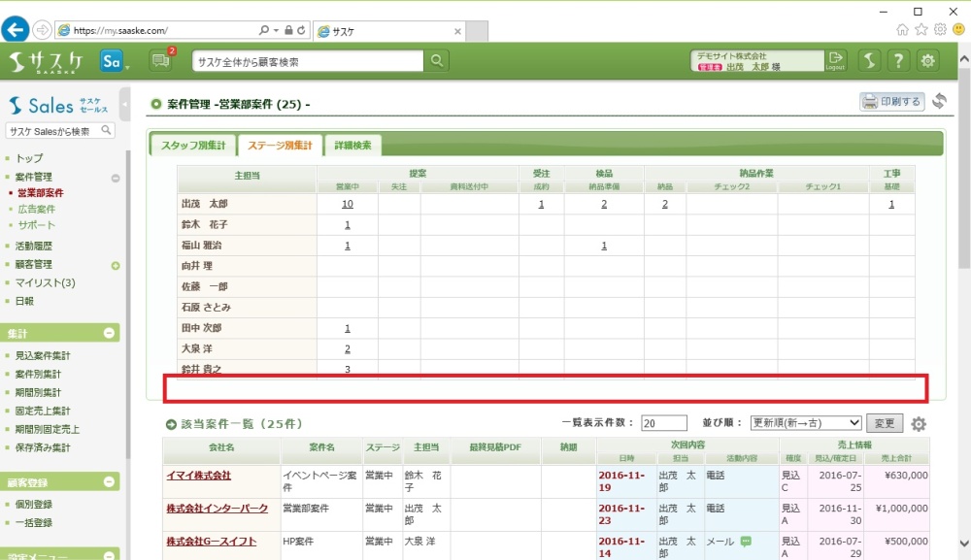
Task: Open the help question mark icon
Action: click(x=899, y=61)
